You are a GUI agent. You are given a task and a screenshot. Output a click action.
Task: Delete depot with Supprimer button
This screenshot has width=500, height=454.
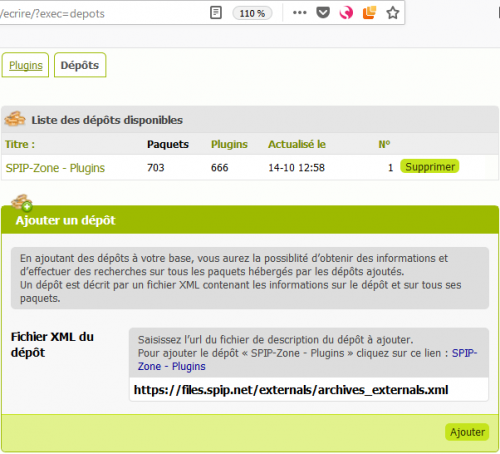coord(430,166)
